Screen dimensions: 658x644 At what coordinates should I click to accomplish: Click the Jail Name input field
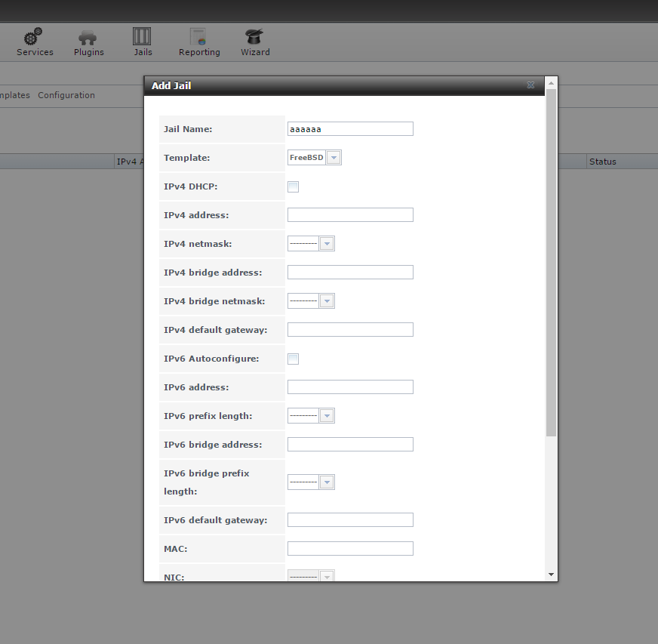click(x=350, y=129)
